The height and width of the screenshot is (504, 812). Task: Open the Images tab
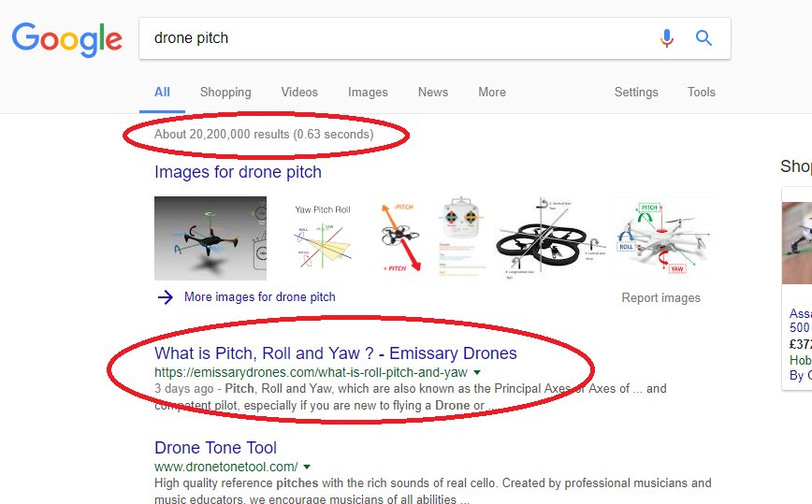point(368,93)
